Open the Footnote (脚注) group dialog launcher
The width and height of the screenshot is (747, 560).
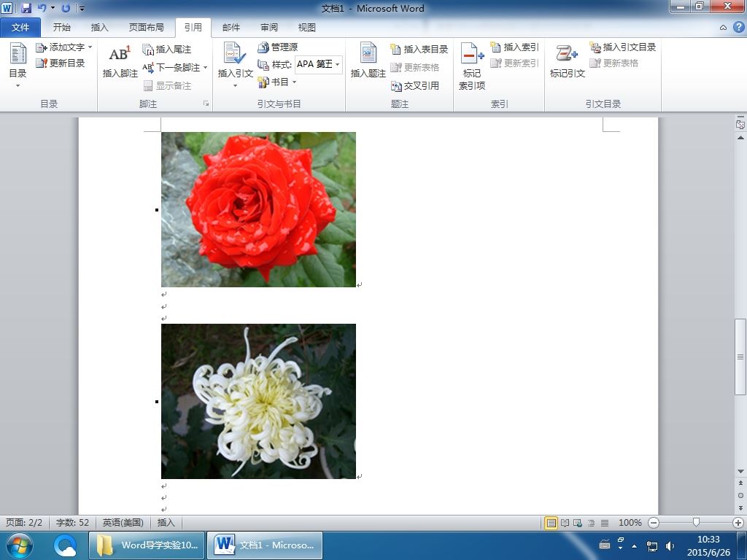pos(206,104)
